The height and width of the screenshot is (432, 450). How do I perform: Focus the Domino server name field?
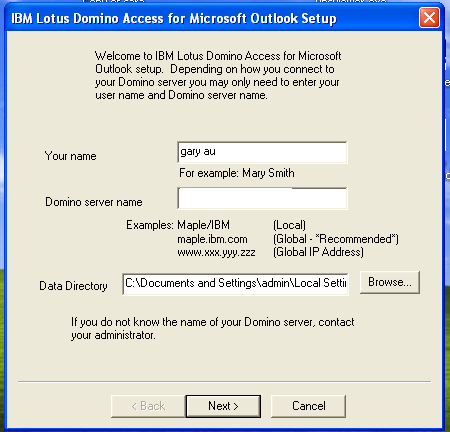[262, 198]
